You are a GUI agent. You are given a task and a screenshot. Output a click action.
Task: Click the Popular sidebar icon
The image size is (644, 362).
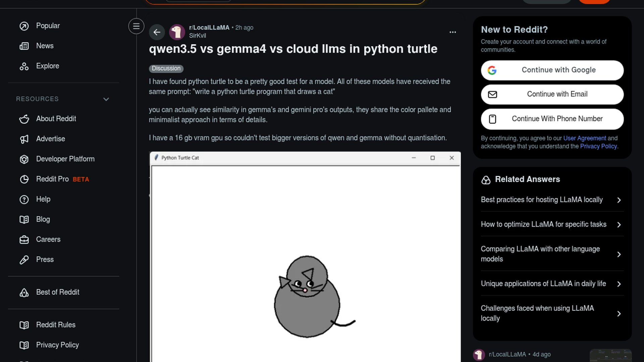point(24,26)
